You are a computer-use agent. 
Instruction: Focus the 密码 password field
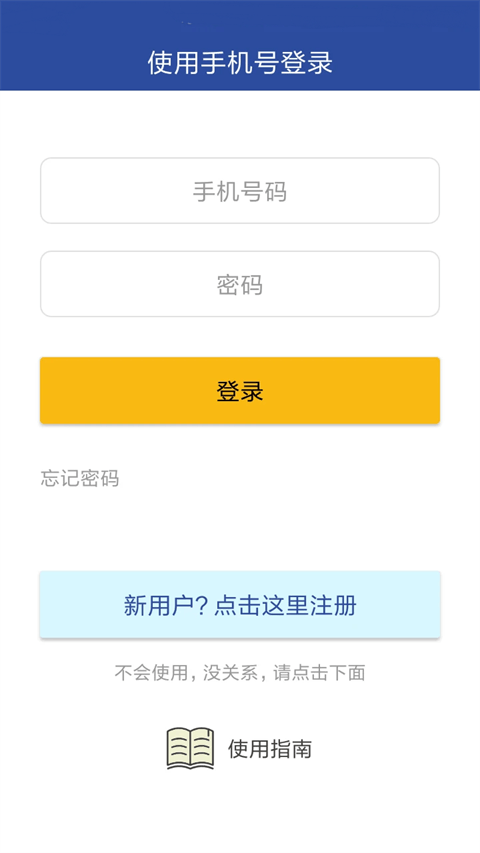pyautogui.click(x=240, y=284)
